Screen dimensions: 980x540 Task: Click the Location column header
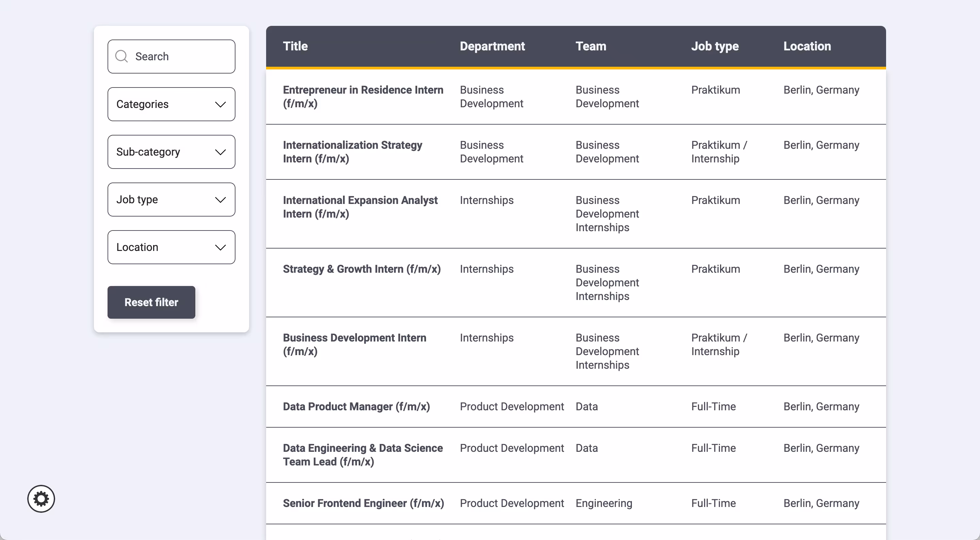[x=807, y=46]
